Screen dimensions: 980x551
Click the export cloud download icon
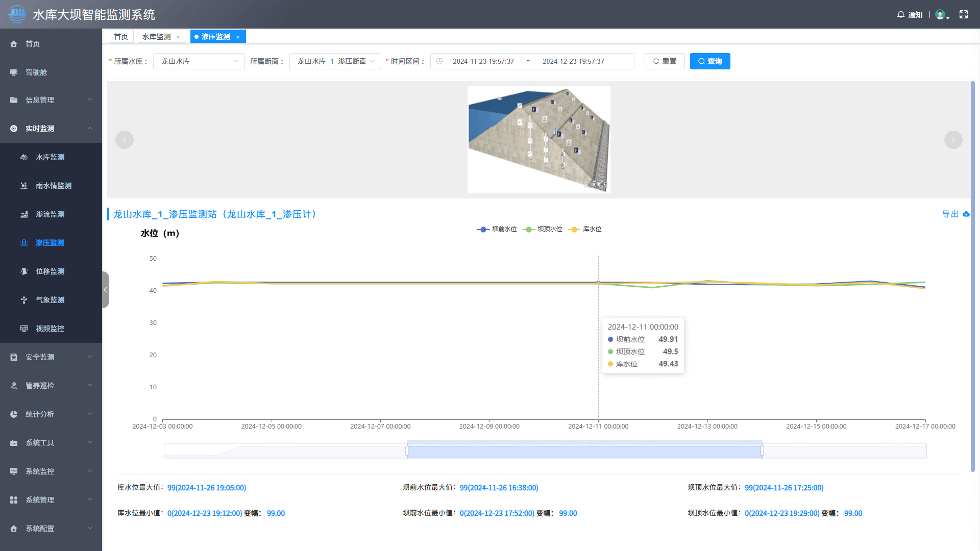point(966,214)
